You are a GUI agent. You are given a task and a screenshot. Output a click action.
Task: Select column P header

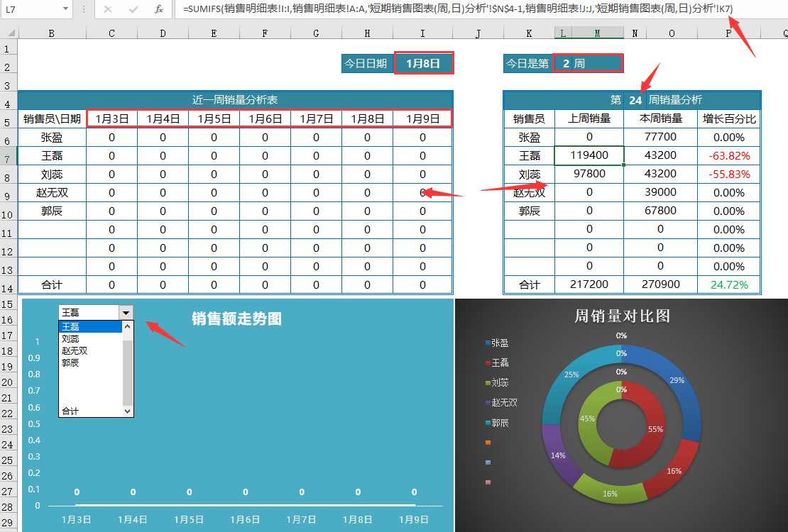coord(728,33)
